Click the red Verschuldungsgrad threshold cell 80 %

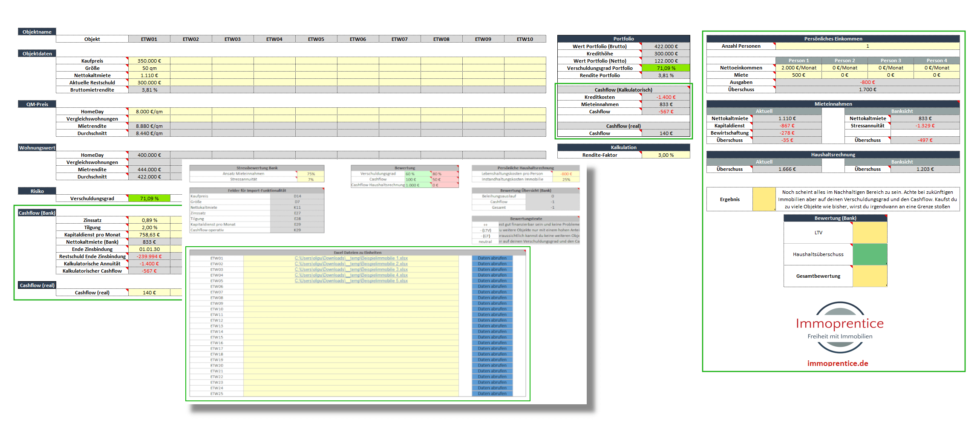click(445, 174)
